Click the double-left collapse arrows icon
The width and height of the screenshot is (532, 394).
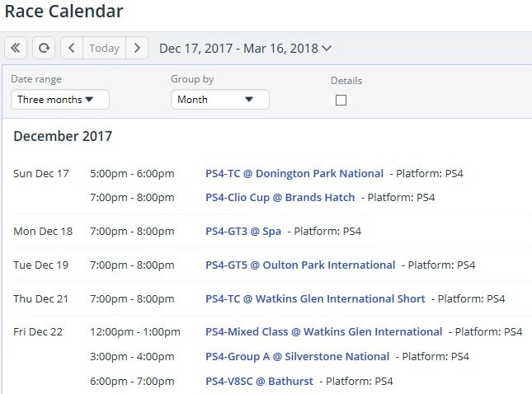point(16,48)
